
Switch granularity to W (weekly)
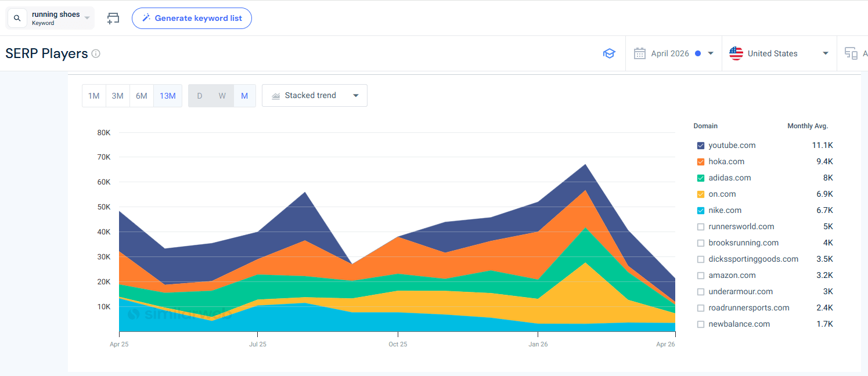222,96
